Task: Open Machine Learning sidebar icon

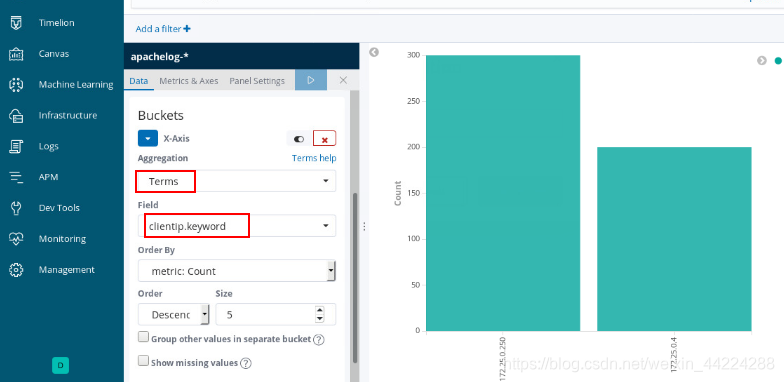Action: (16, 84)
